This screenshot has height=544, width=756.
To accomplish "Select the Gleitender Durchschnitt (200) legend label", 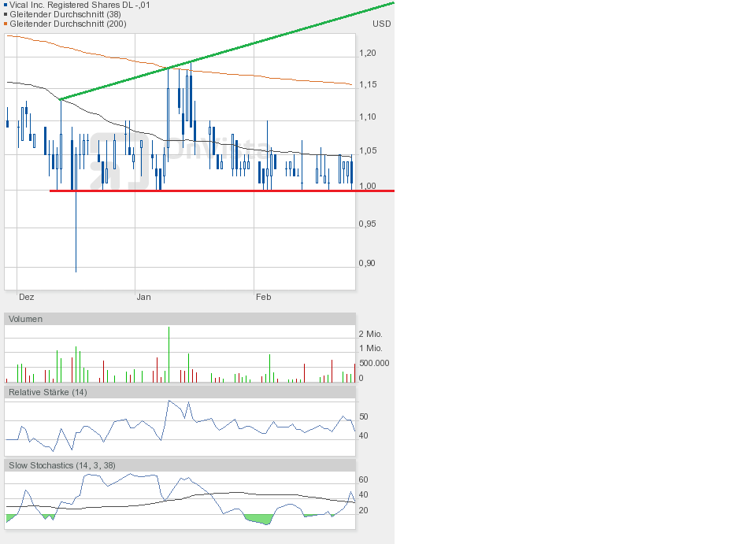I will [x=67, y=24].
